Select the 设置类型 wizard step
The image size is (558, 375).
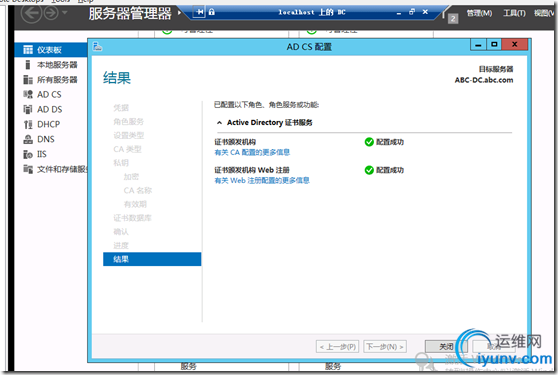click(128, 136)
